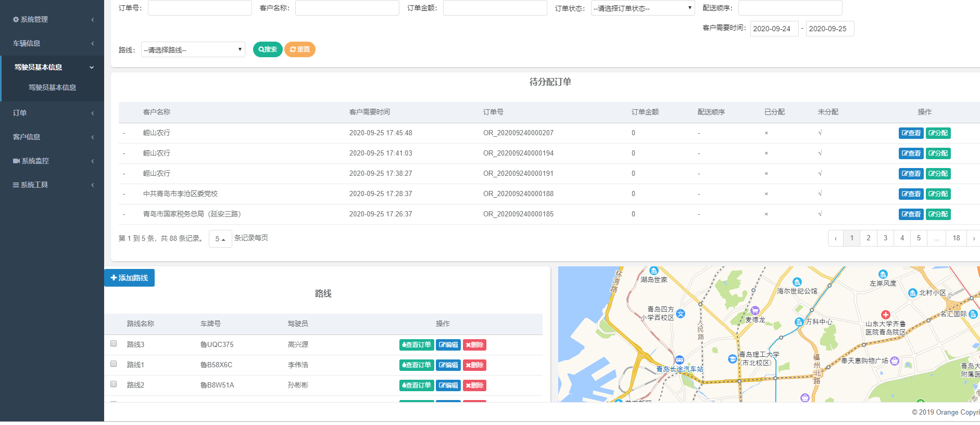980x425 pixels.
Task: Expand 车辆信息 sidebar menu
Action: (52, 43)
